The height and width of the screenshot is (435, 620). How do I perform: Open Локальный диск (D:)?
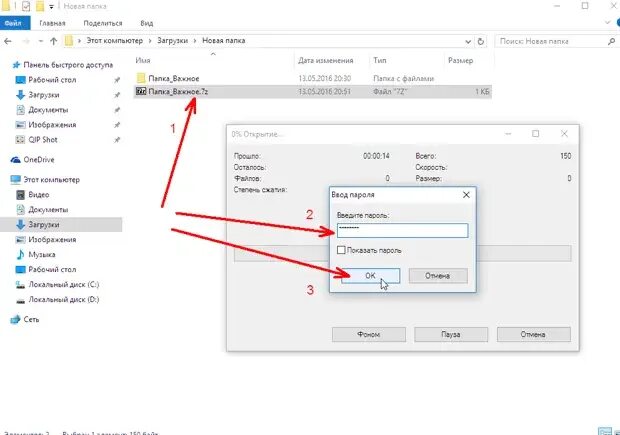coord(63,300)
